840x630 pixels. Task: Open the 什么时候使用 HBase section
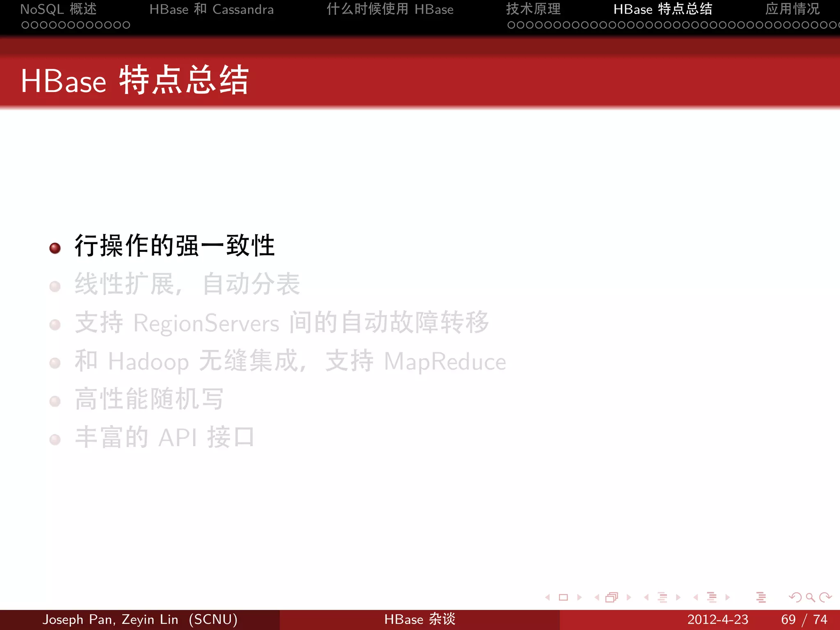tap(390, 9)
